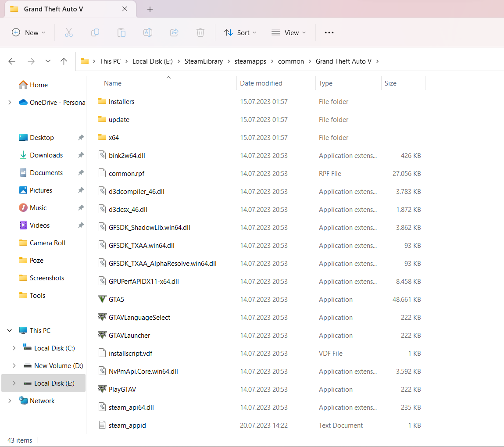Go up one folder level arrow
This screenshot has height=447, width=504.
[64, 61]
